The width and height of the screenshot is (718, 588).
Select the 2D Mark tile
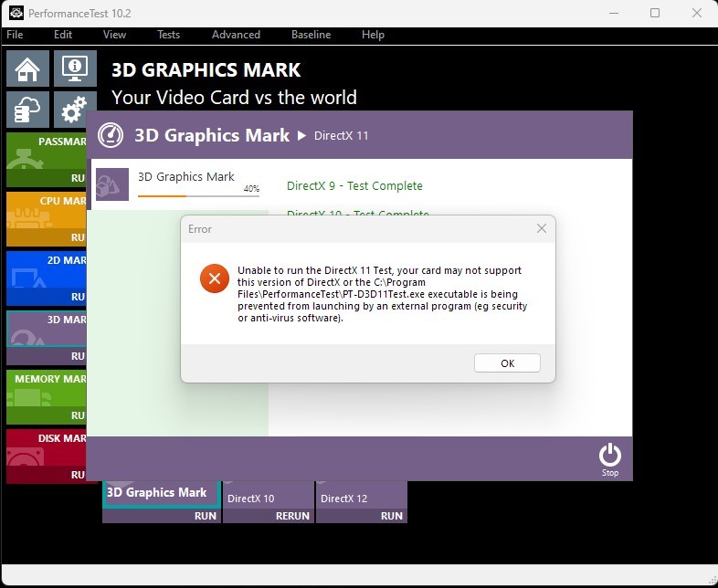tap(47, 270)
